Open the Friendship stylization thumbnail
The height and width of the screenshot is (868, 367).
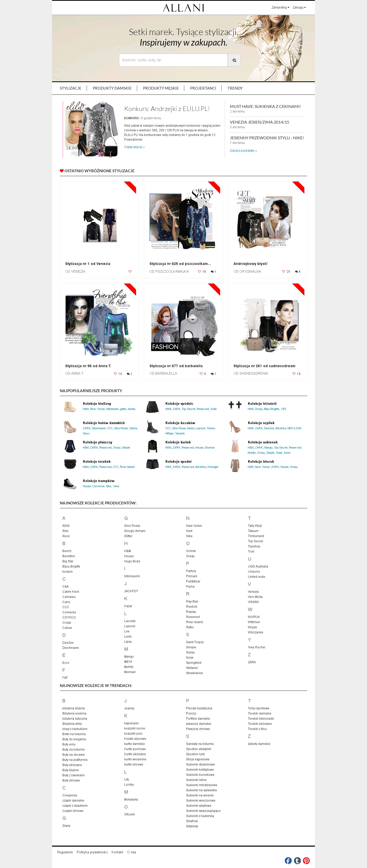pyautogui.click(x=99, y=322)
